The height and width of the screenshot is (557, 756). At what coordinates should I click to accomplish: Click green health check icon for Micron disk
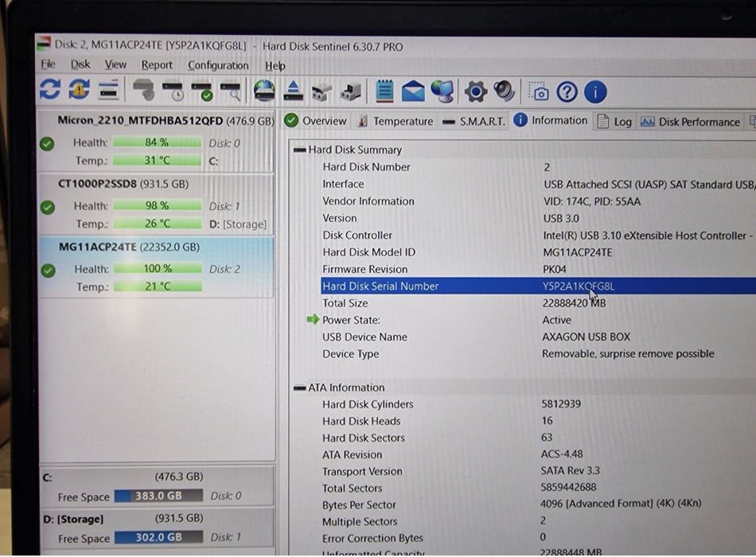pyautogui.click(x=47, y=144)
